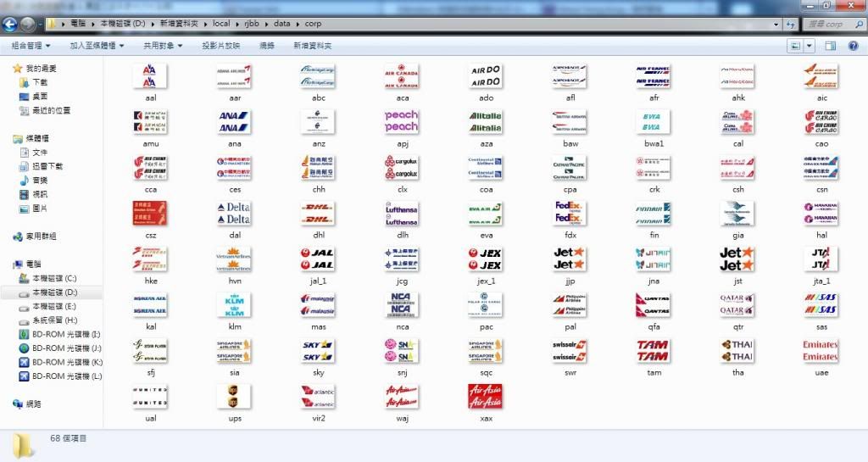868x462 pixels.
Task: Select the Qantas 'qfa' logo file
Action: pyautogui.click(x=654, y=305)
